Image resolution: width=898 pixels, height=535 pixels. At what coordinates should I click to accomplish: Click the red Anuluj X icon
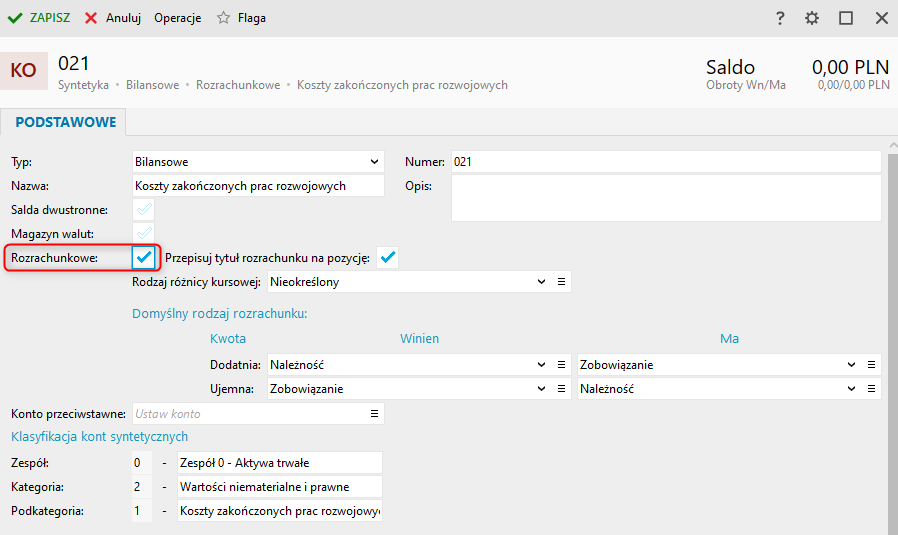pos(91,18)
